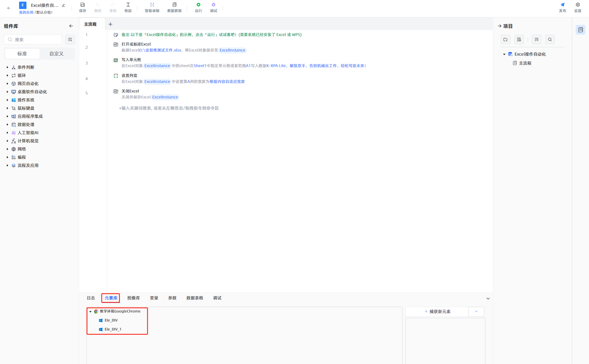
Task: Add a new flow tab with the plus
Action: point(110,24)
